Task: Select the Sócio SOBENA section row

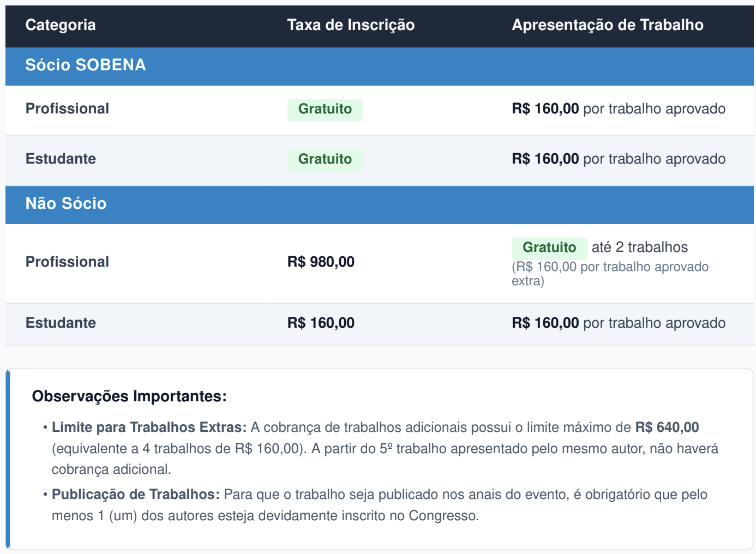Action: coord(380,66)
